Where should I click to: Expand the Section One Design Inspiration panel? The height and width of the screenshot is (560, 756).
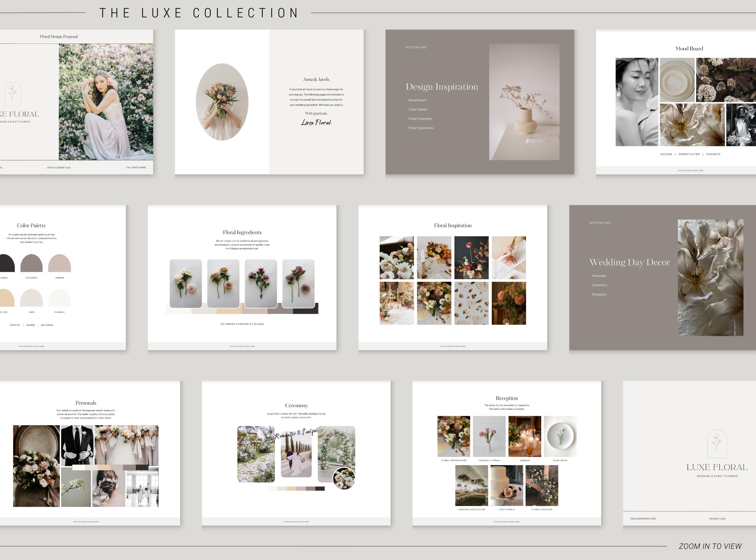(x=442, y=87)
